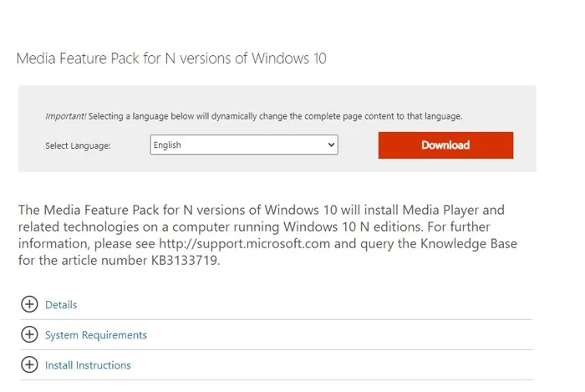Expand the Install Instructions section label

88,365
